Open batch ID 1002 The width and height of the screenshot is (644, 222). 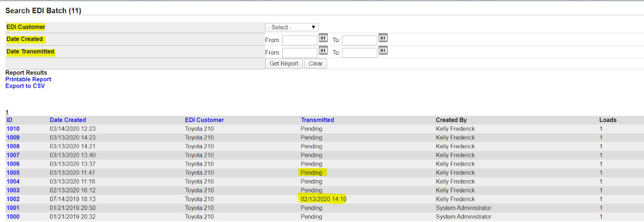(13, 199)
